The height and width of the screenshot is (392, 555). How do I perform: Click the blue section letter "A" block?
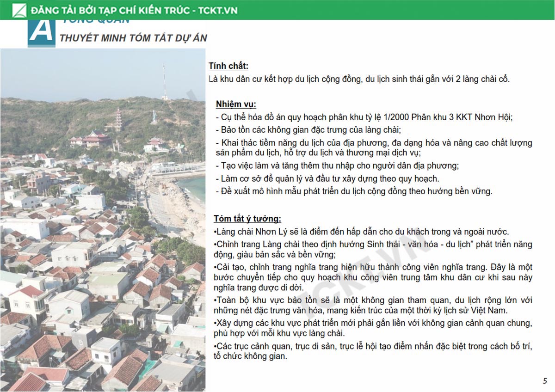(41, 33)
